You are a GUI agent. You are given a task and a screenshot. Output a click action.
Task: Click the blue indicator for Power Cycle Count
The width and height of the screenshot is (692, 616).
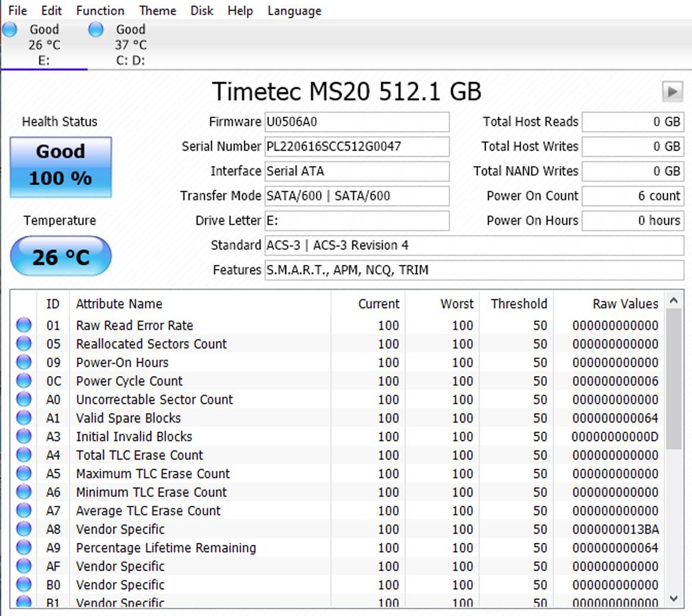24,381
